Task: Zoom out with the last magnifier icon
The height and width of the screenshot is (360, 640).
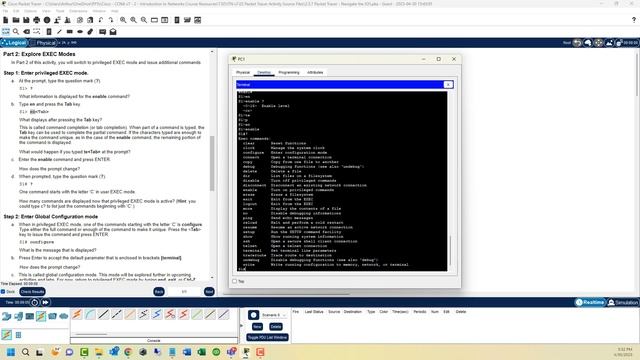Action: click(144, 20)
